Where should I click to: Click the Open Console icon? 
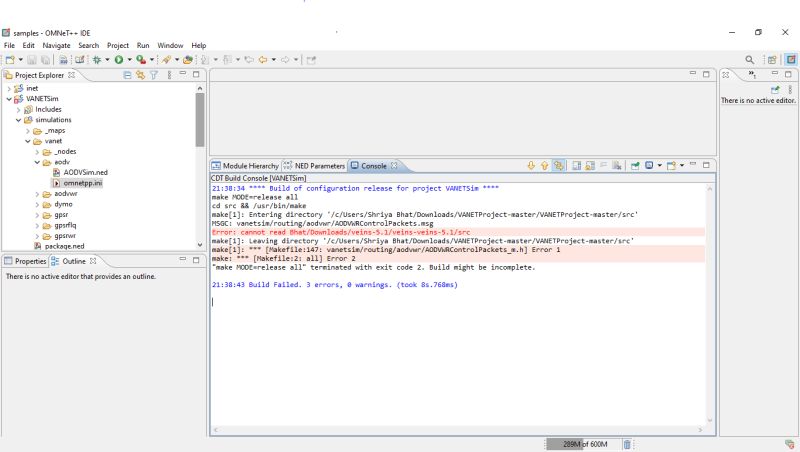[x=671, y=165]
